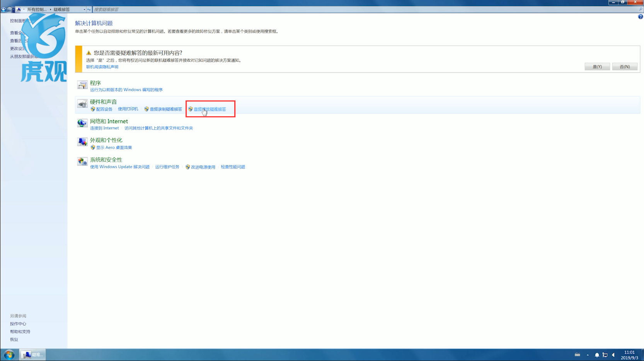
Task: Open 帮助和支持 in the sidebar
Action: [x=20, y=331]
